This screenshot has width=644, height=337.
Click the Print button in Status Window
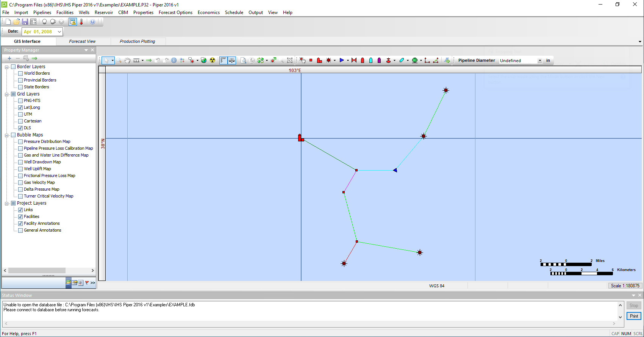pos(634,316)
